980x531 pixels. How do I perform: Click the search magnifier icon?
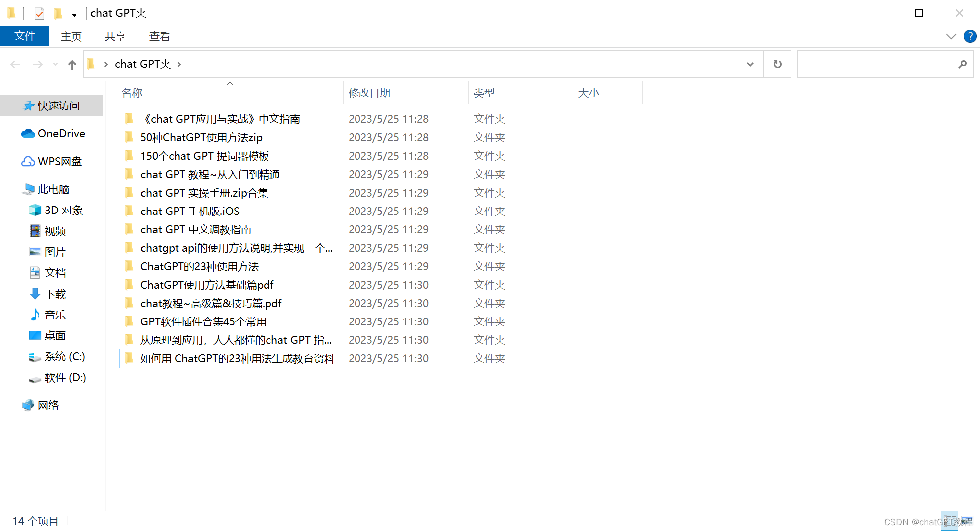963,64
